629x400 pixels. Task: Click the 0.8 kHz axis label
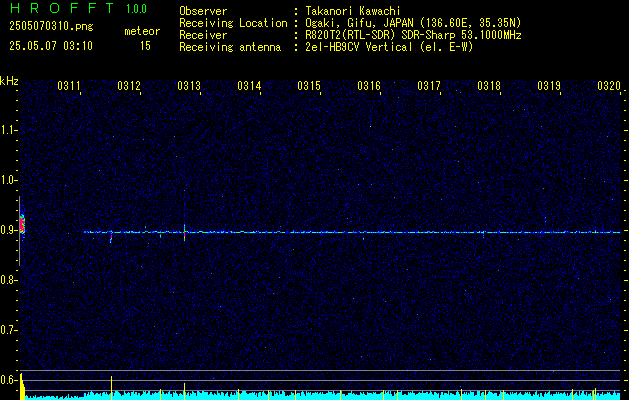[8, 280]
